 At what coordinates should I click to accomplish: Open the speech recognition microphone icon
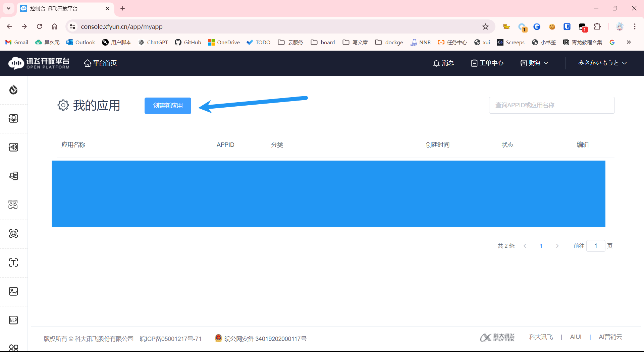[x=13, y=118]
